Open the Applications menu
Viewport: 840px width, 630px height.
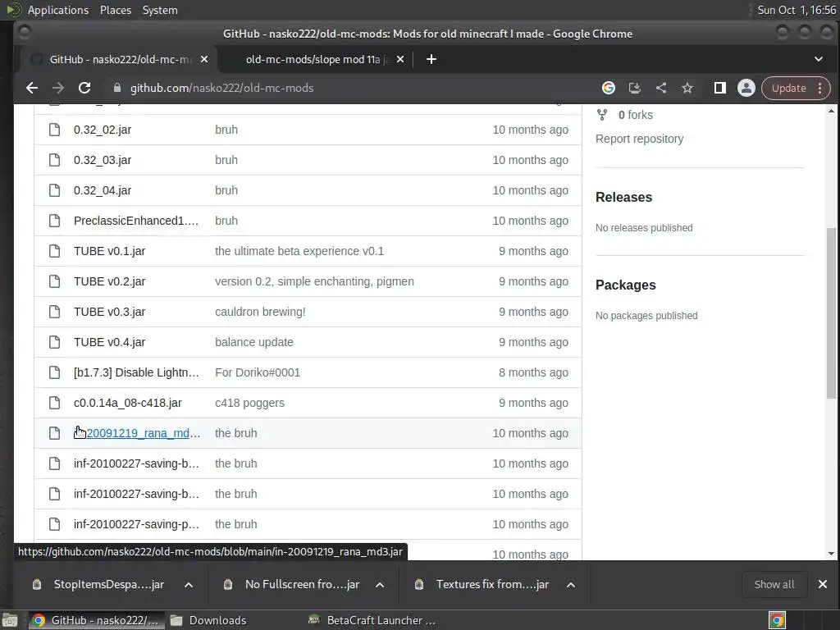pyautogui.click(x=58, y=10)
